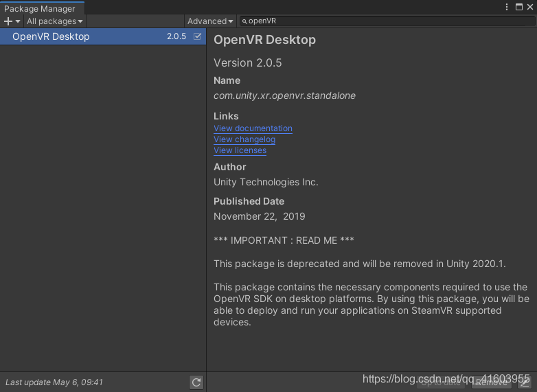Viewport: 537px width, 392px height.
Task: Click the refresh package list icon
Action: [x=196, y=382]
